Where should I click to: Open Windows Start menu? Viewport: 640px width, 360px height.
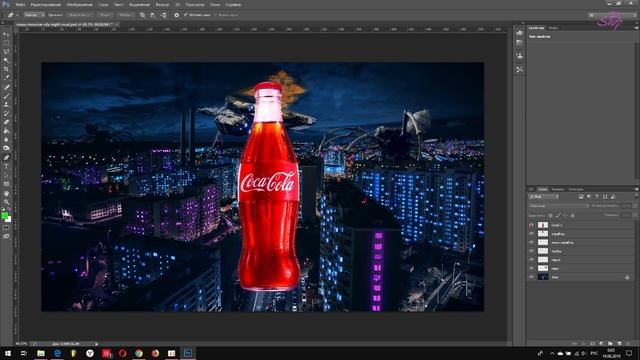(8, 353)
